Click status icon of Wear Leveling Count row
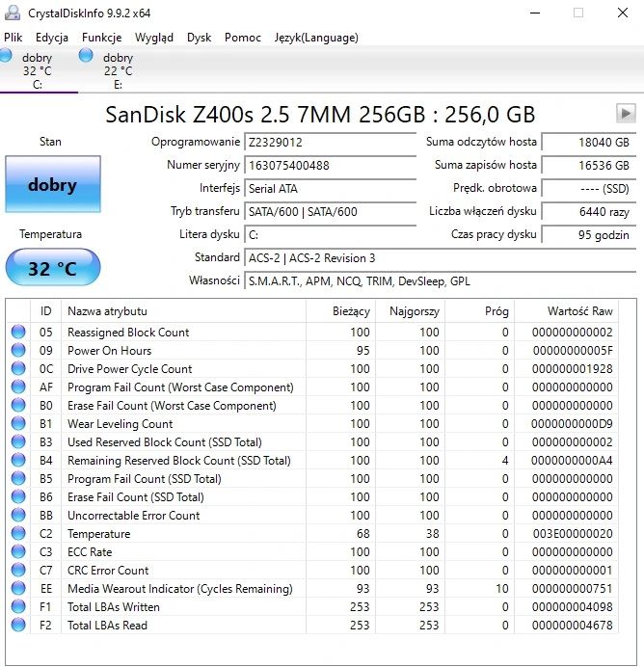The image size is (644, 667). [18, 423]
